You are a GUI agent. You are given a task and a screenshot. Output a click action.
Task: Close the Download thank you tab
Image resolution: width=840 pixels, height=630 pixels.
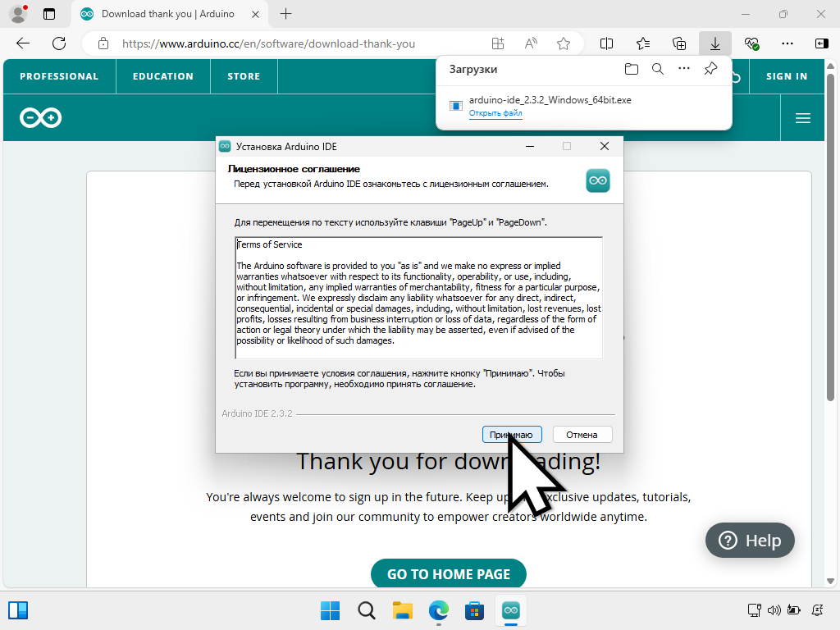256,15
